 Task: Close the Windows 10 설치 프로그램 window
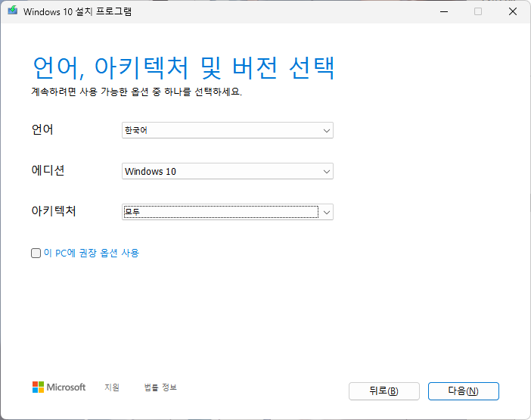(513, 11)
